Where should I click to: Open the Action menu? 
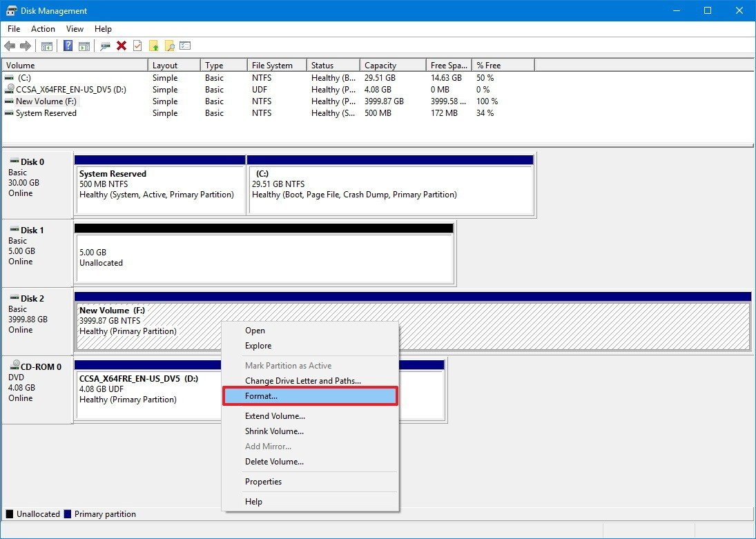pyautogui.click(x=43, y=29)
